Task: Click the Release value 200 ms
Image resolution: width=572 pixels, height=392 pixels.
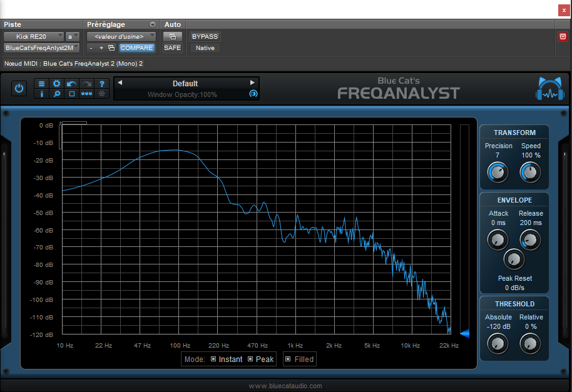Action: click(x=531, y=223)
